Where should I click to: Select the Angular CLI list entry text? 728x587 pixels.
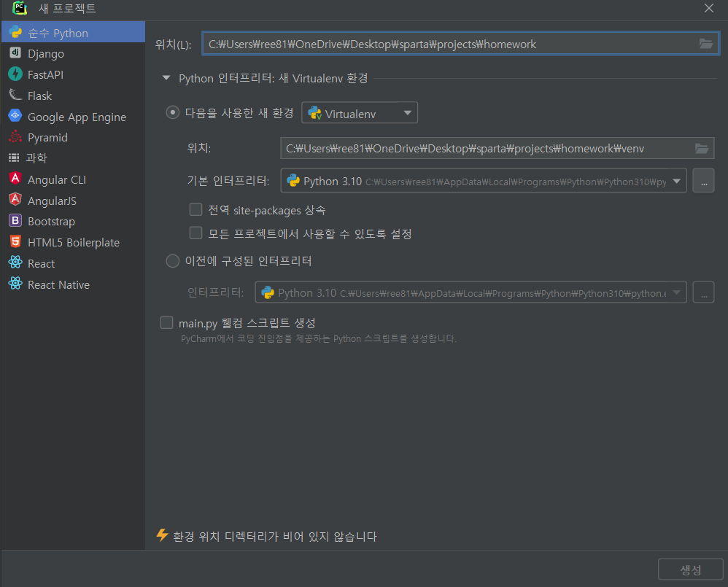tap(57, 179)
